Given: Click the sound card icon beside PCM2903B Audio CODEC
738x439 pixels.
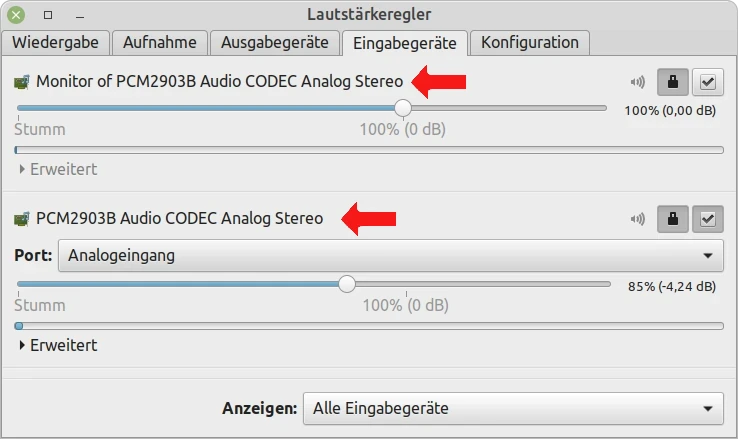Looking at the screenshot, I should click(x=22, y=218).
